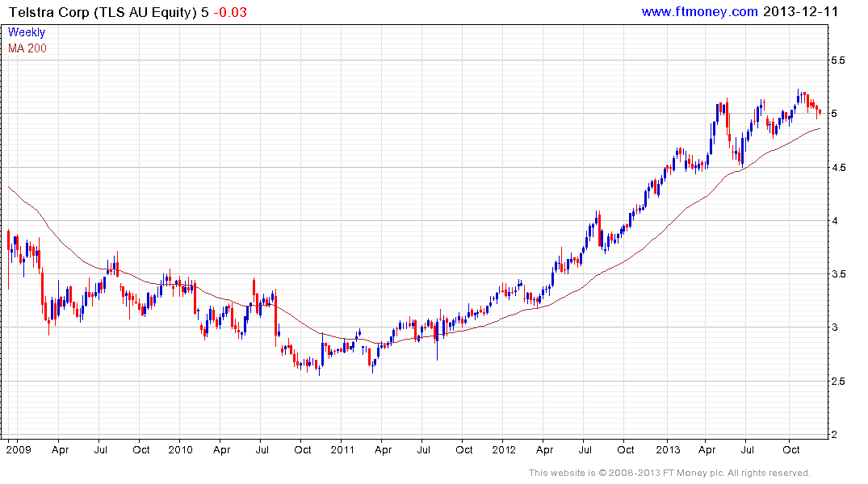Screen dimensions: 868x484
Task: Click the MA 200 legend label
Action: tap(27, 48)
